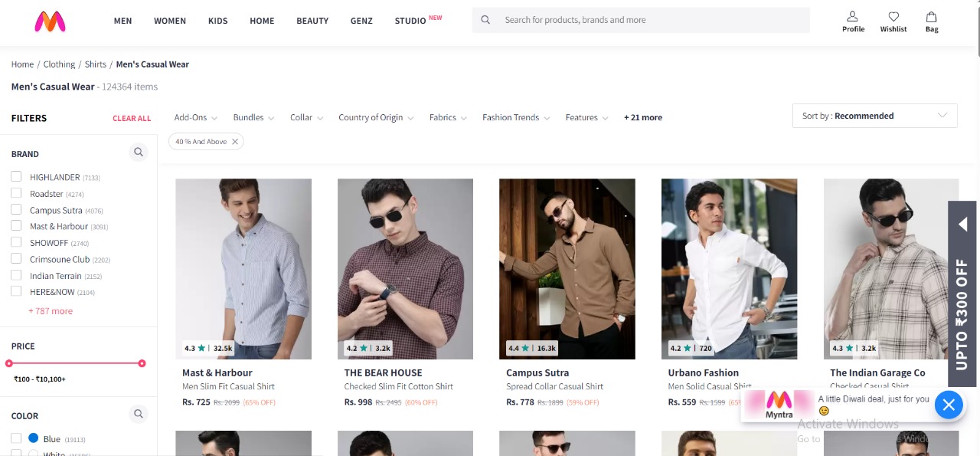Open the Sort by Recommended dropdown
This screenshot has width=980, height=456.
874,116
